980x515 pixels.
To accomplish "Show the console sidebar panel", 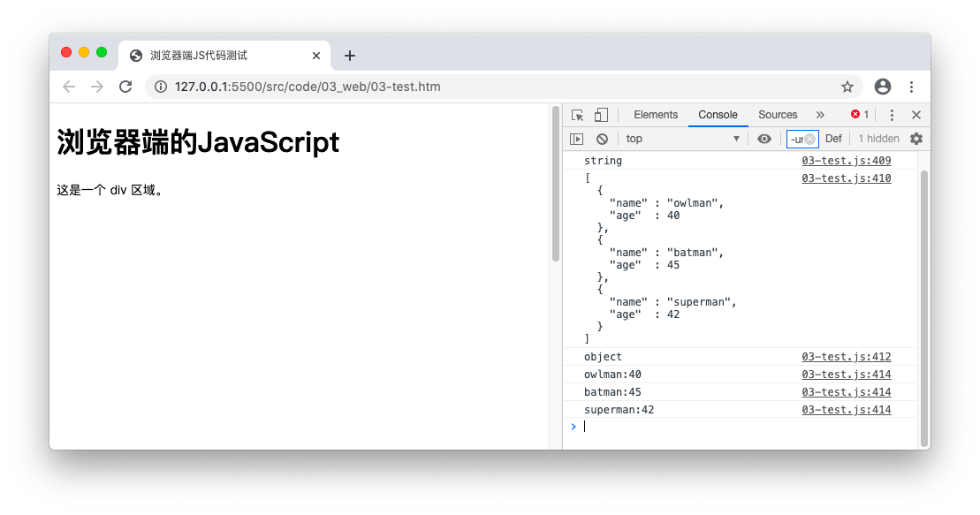I will pos(576,139).
